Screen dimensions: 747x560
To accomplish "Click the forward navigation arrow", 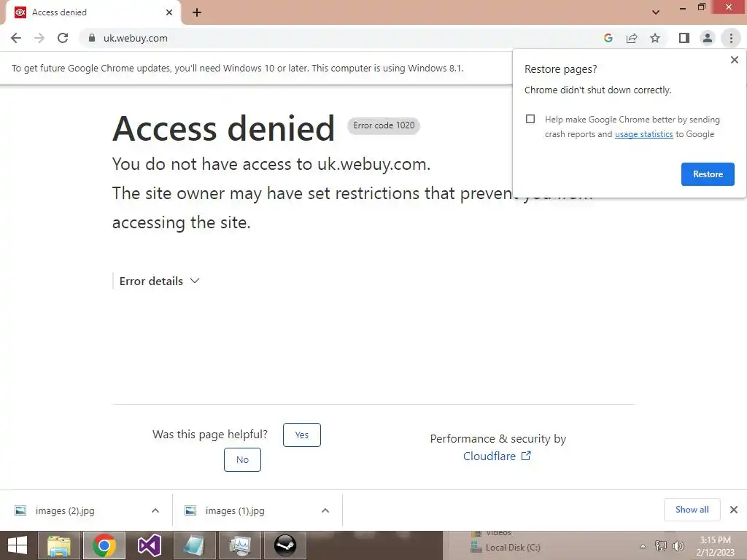I will [x=39, y=38].
